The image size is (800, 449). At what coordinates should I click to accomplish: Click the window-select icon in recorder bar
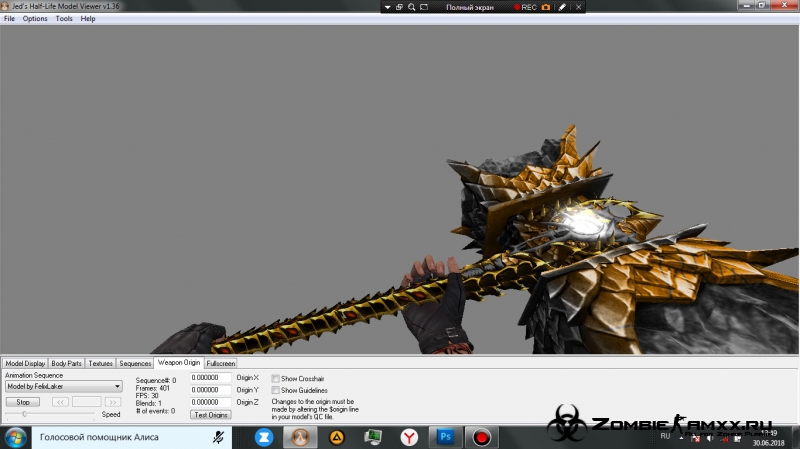[x=399, y=7]
